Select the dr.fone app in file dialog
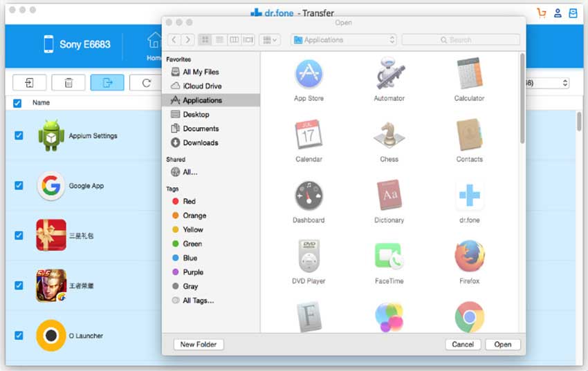588x371 pixels. click(x=469, y=195)
